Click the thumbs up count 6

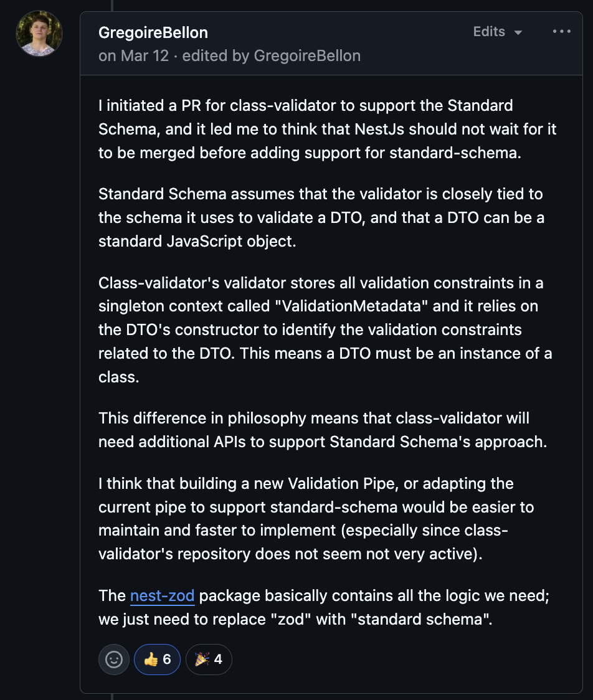pos(167,660)
